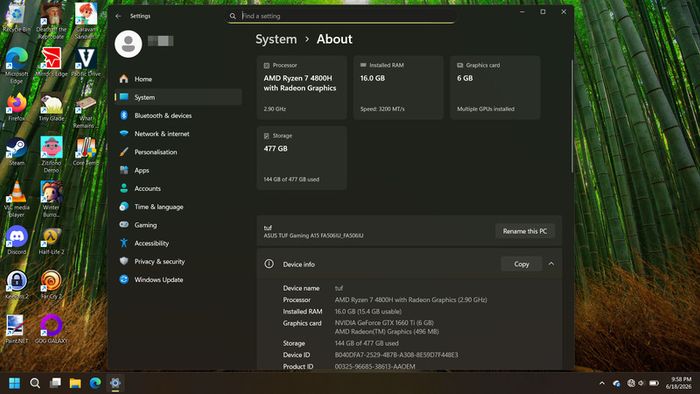Open Gaming settings
Screen dimensions: 700x394
[x=178, y=225]
